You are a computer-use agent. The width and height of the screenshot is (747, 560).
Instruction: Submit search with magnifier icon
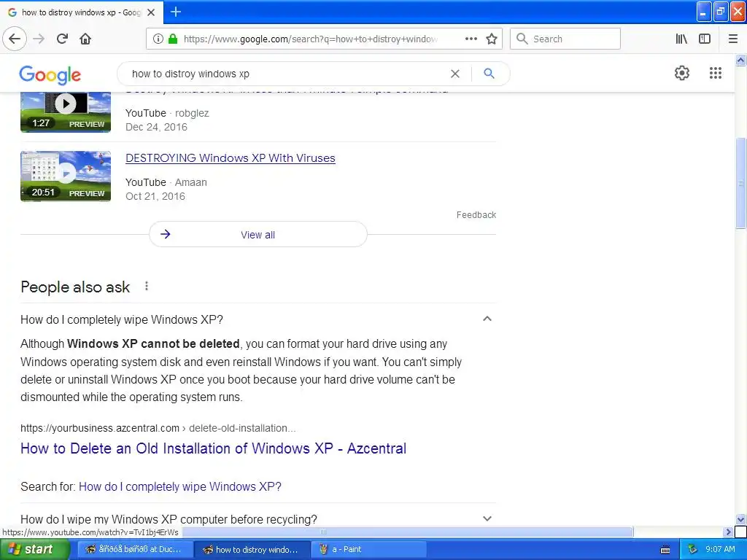coord(489,74)
